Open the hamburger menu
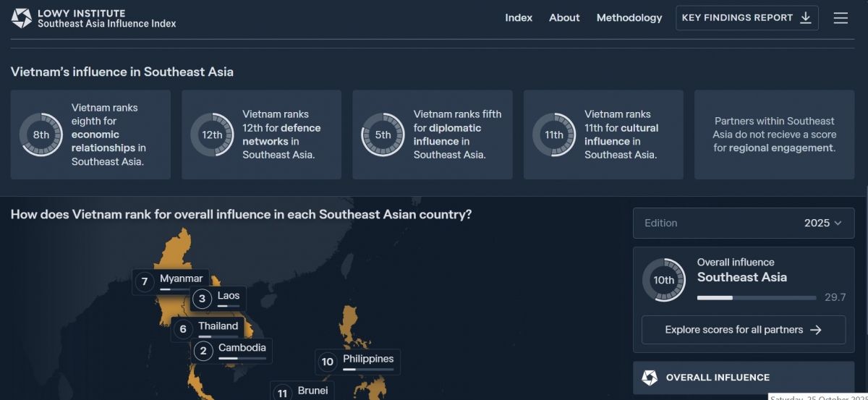868x400 pixels. [841, 18]
